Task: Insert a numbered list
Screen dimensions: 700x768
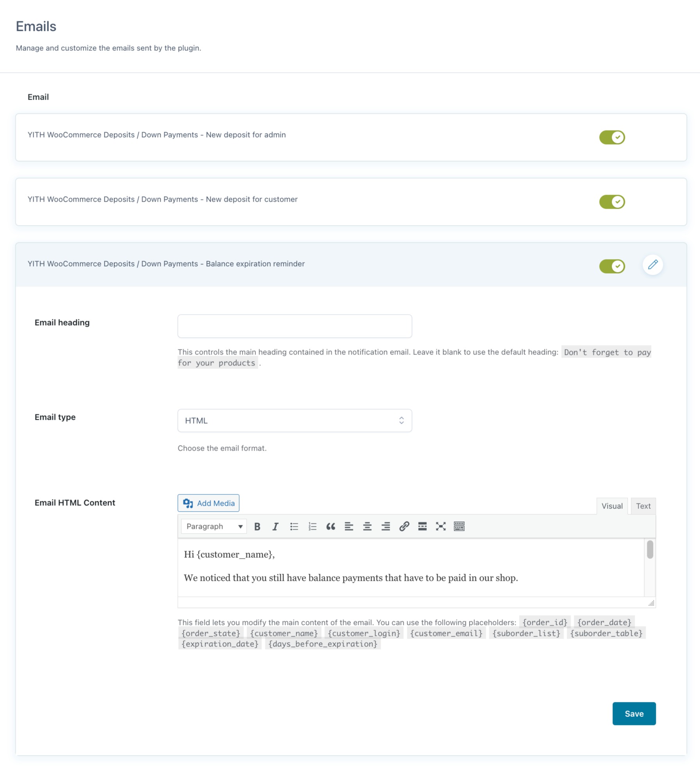Action: click(312, 526)
